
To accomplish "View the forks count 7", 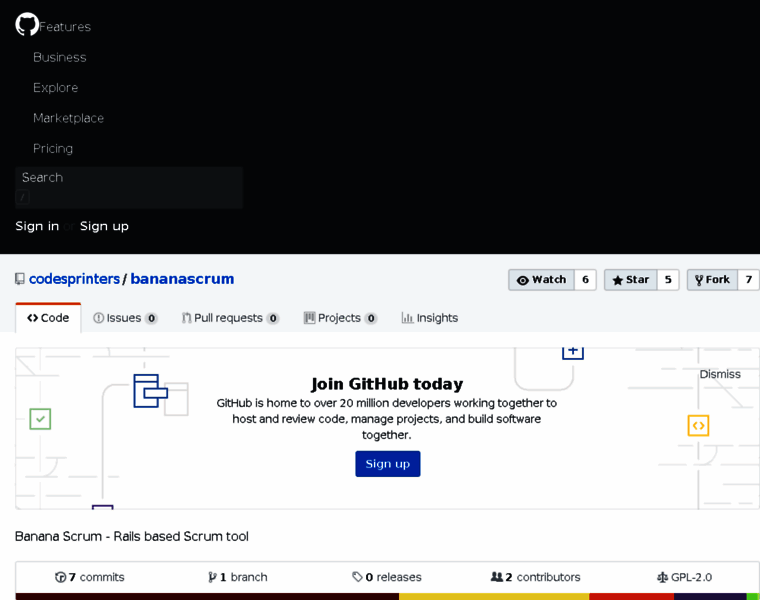I will click(x=749, y=280).
